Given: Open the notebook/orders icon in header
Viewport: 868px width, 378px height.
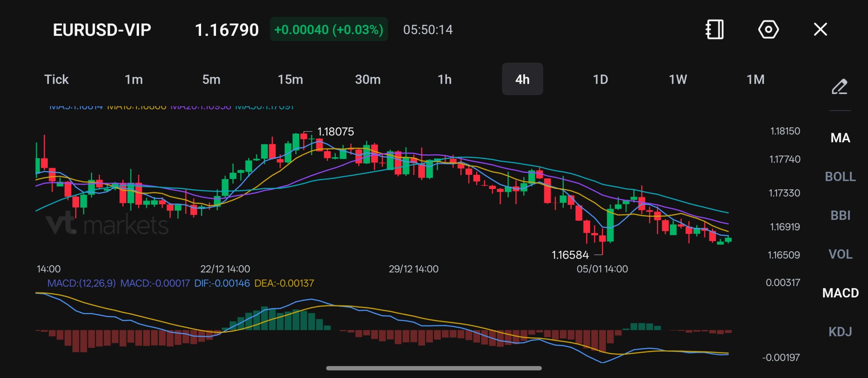Looking at the screenshot, I should tap(714, 29).
